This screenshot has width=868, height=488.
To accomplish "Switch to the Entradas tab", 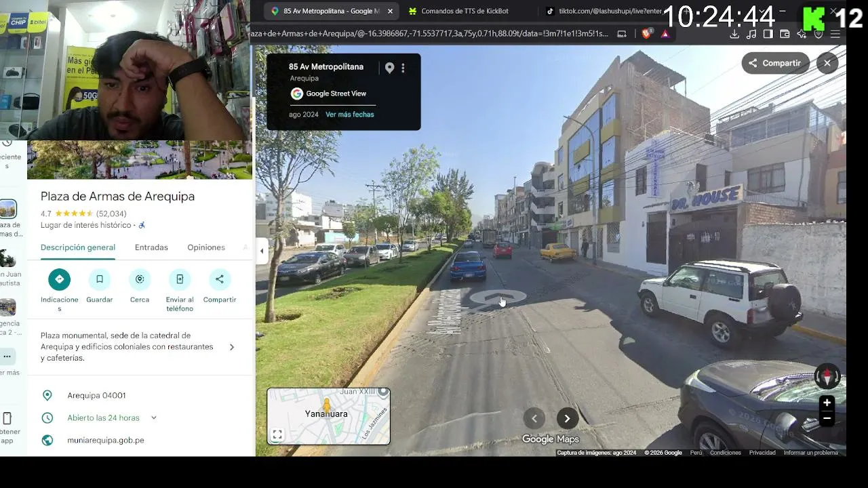I will 151,247.
